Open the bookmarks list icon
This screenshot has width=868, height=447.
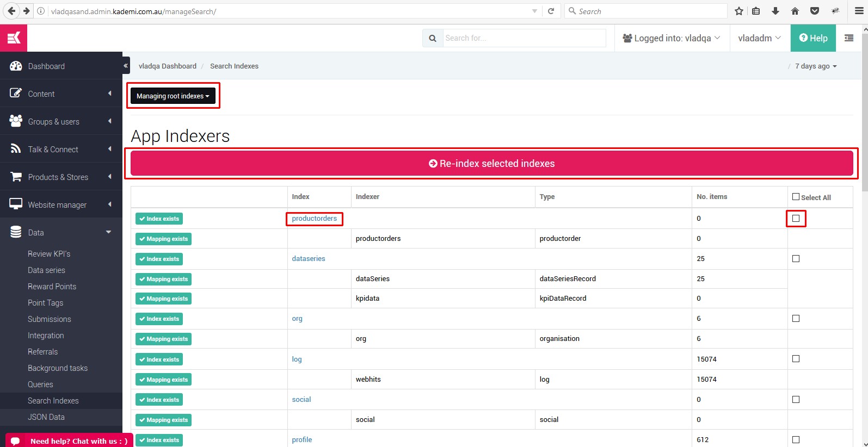point(756,11)
